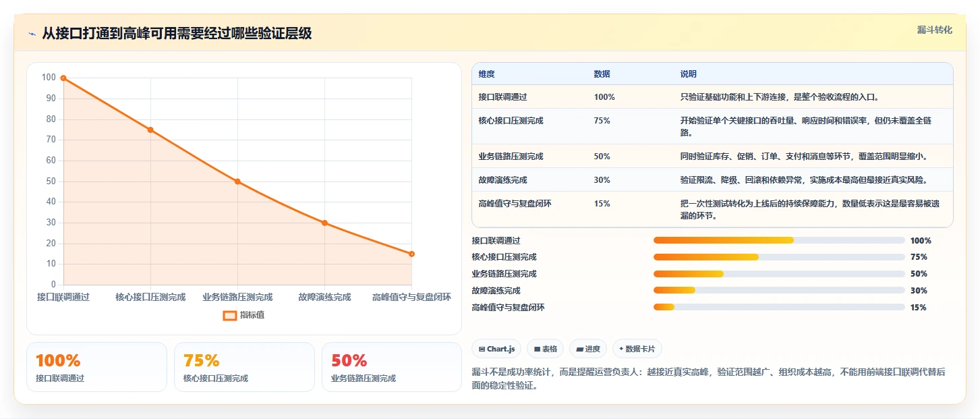Click the 指标值 legend label

click(x=252, y=315)
